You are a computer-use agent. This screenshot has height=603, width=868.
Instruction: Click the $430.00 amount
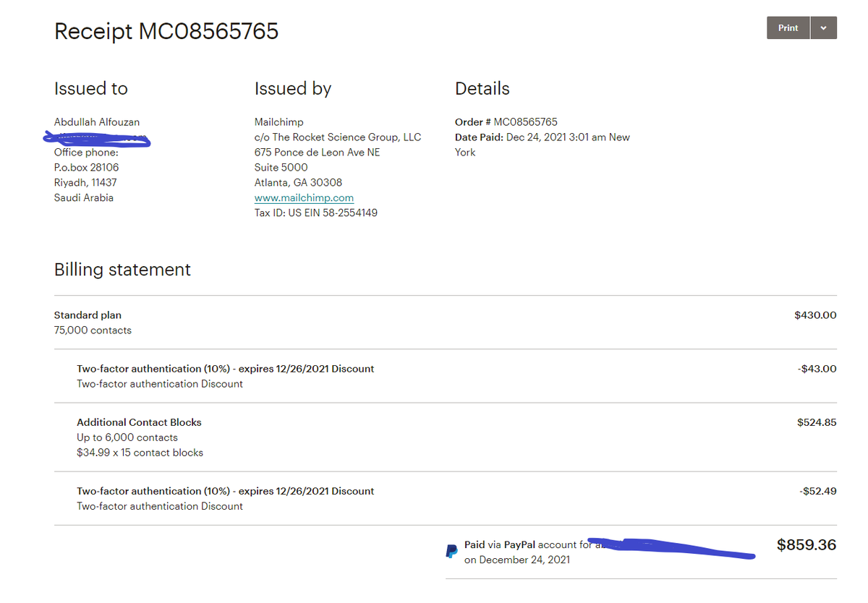coord(815,315)
